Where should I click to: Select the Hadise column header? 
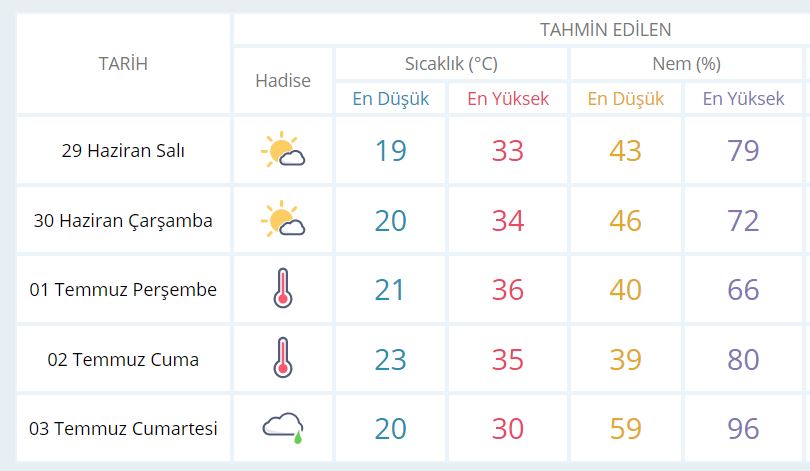point(283,81)
